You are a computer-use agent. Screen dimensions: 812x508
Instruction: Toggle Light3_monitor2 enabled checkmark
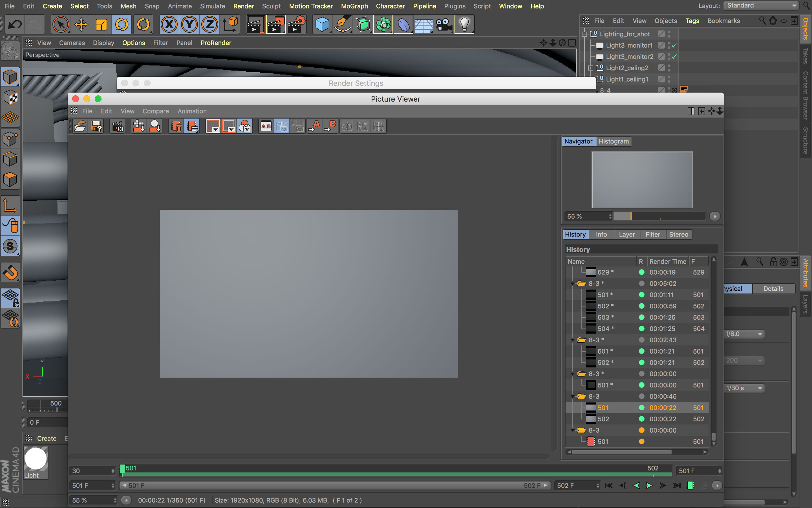point(674,57)
